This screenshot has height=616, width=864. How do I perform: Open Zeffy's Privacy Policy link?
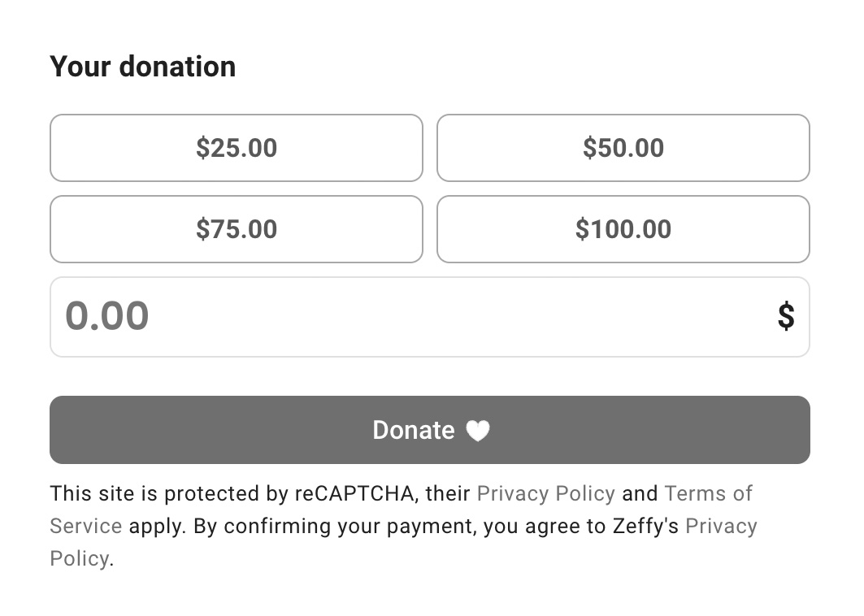click(x=721, y=526)
